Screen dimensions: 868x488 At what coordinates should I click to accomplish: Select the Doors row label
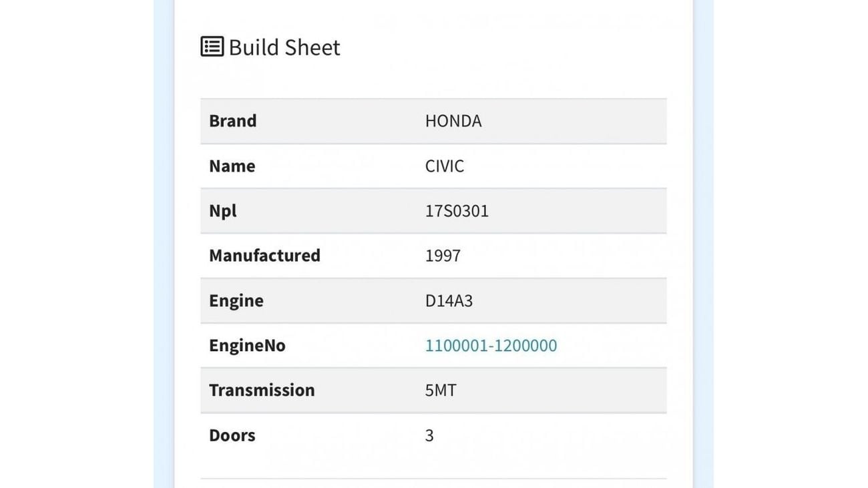coord(232,435)
